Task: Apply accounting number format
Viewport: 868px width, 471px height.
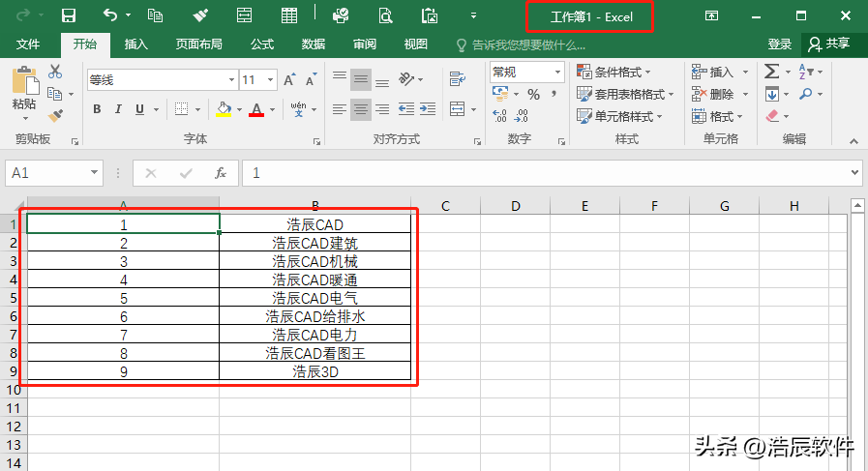Action: (x=500, y=94)
